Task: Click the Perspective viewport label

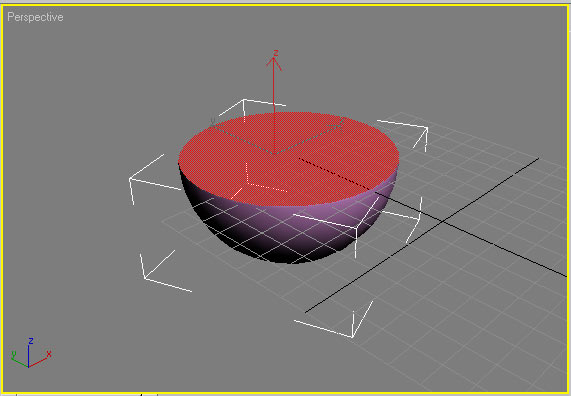Action: pyautogui.click(x=35, y=17)
